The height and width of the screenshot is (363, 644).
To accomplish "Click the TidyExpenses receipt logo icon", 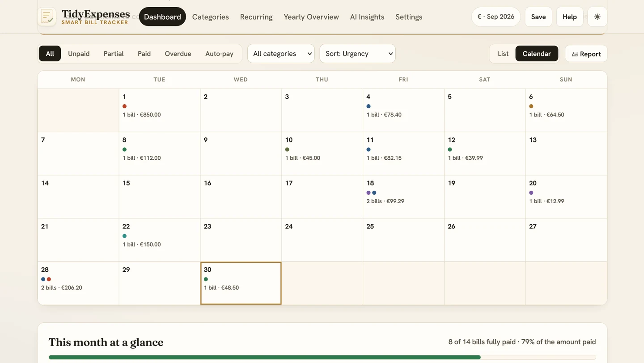I will click(x=47, y=17).
